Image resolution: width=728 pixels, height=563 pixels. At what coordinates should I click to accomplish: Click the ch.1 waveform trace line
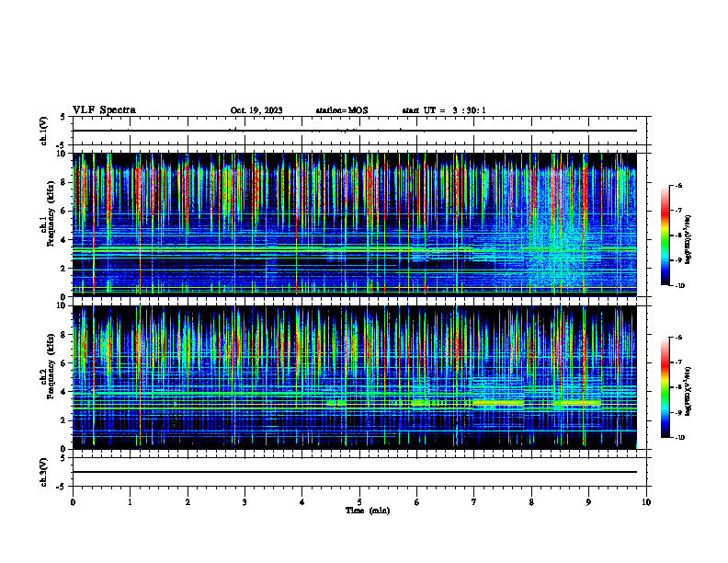354,131
